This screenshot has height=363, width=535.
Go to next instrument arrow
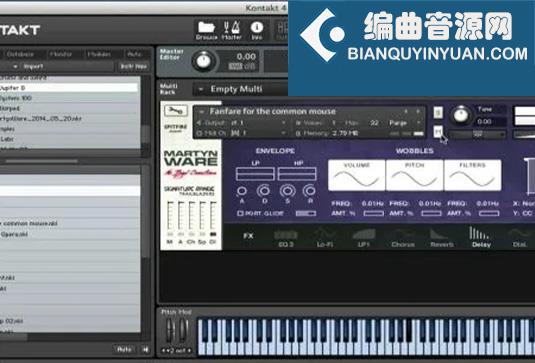click(418, 111)
